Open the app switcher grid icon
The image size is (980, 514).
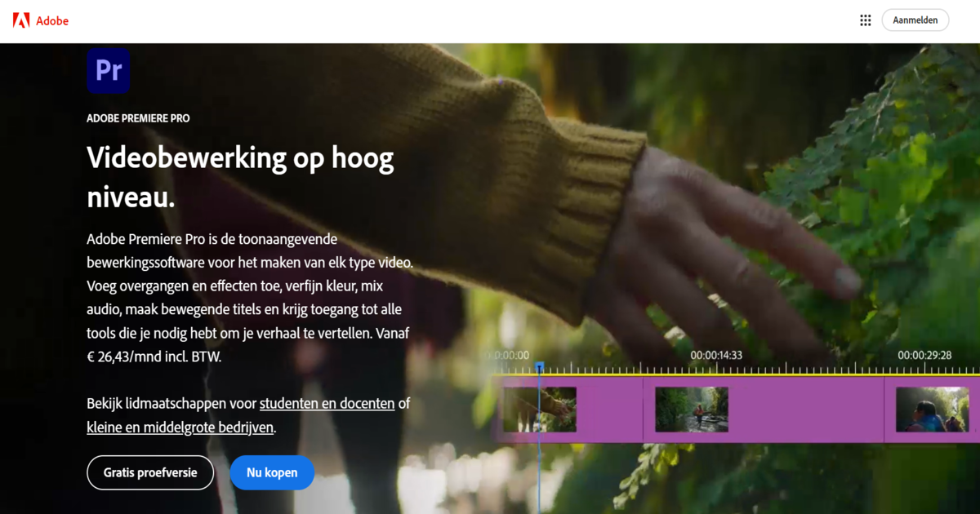866,20
